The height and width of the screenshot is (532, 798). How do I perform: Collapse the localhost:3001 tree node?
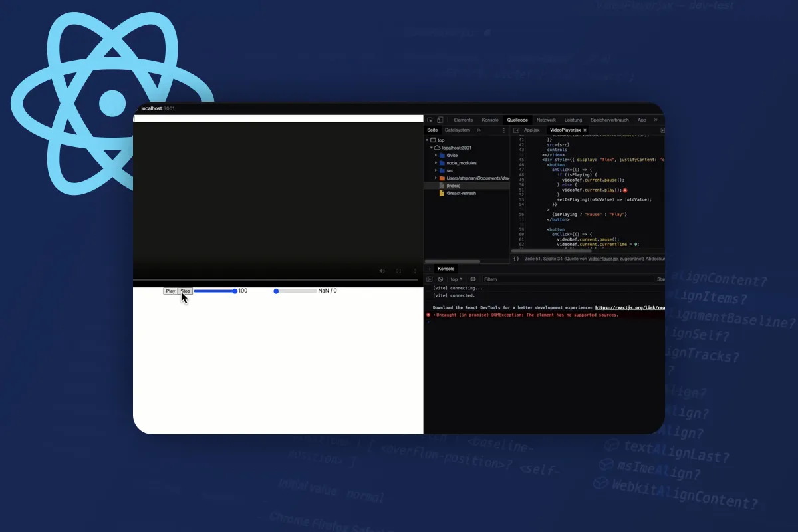click(x=431, y=148)
